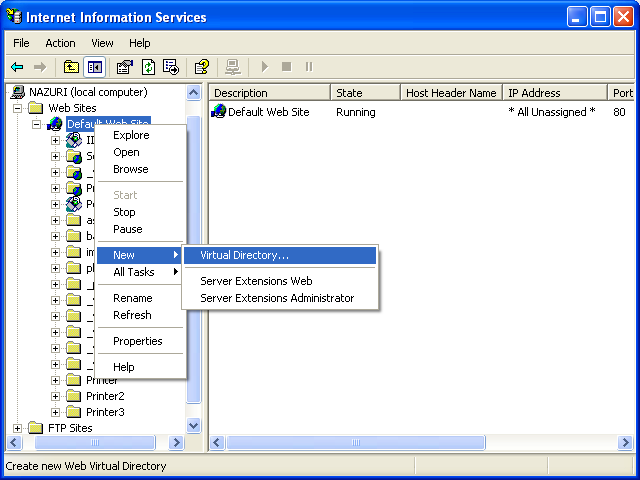Click the list pane horizontal scrollbar thumb

tap(356, 442)
